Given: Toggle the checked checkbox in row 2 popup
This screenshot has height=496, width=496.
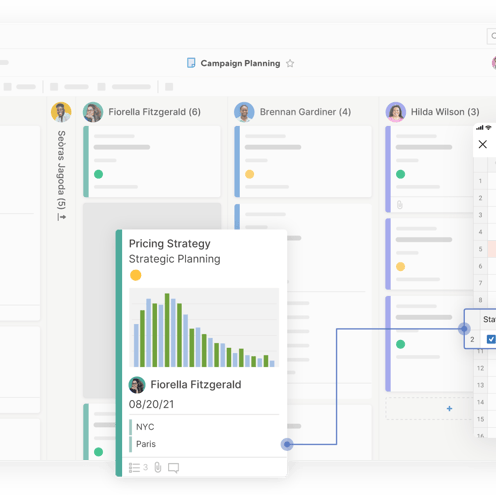Looking at the screenshot, I should coord(491,339).
